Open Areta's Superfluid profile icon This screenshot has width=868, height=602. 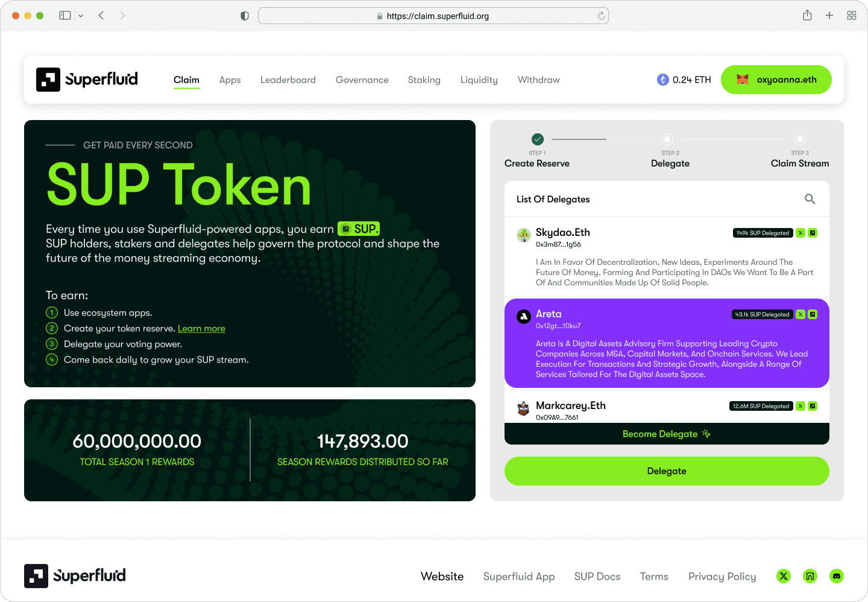(813, 314)
